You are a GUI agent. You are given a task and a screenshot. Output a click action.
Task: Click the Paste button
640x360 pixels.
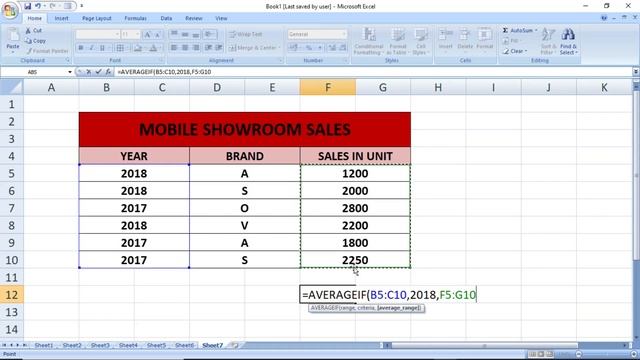(13, 40)
